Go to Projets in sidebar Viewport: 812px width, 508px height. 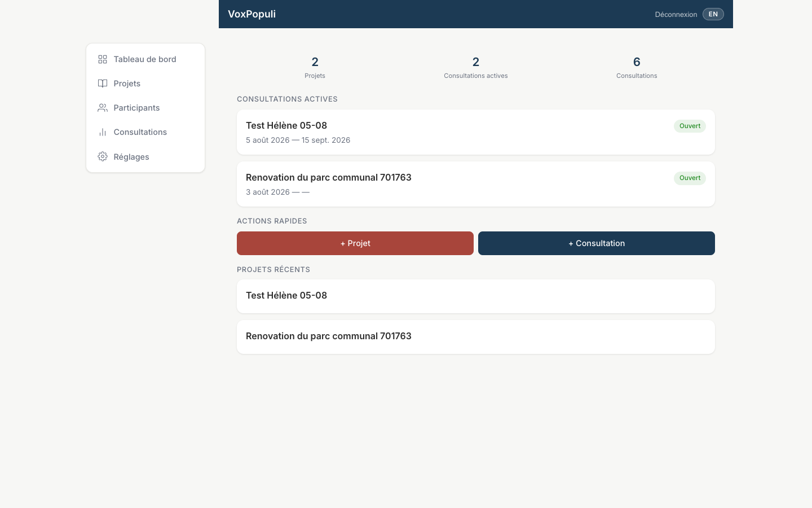tap(145, 84)
